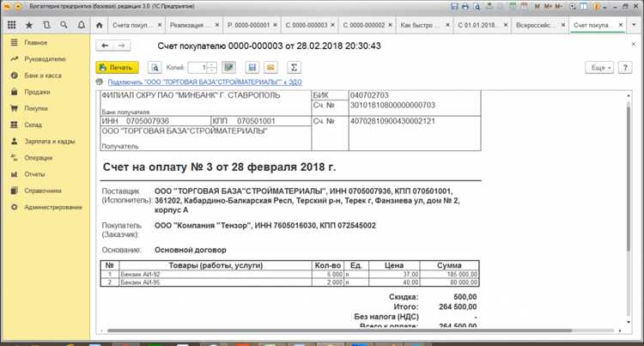Click the yellow Печать button
This screenshot has height=346, width=644.
click(117, 67)
